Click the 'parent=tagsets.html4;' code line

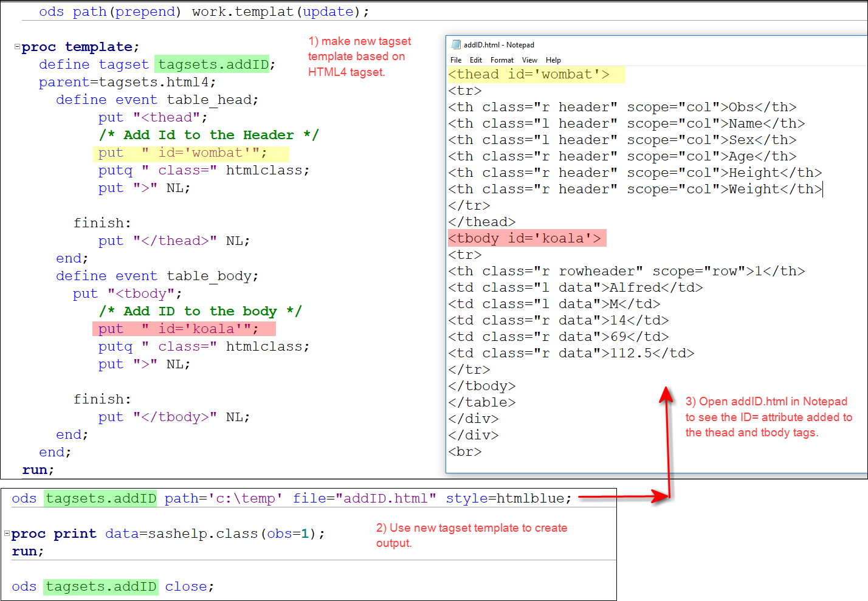(x=127, y=82)
